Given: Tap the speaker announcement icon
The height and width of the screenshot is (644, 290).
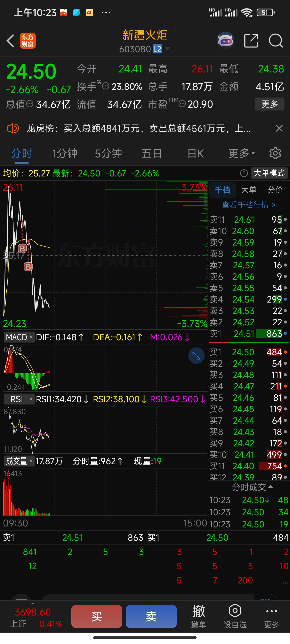Looking at the screenshot, I should pos(13,128).
